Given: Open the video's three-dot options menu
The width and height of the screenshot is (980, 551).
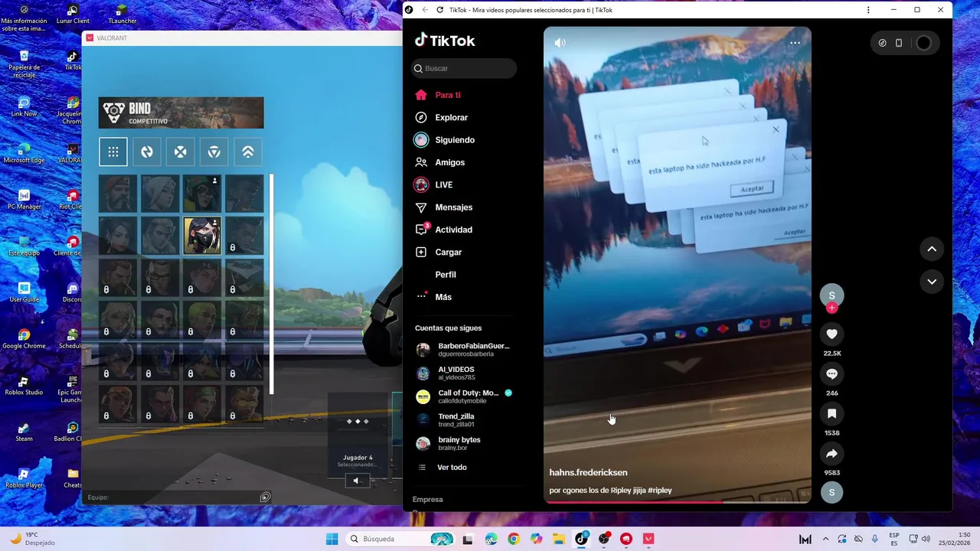Looking at the screenshot, I should (x=795, y=43).
